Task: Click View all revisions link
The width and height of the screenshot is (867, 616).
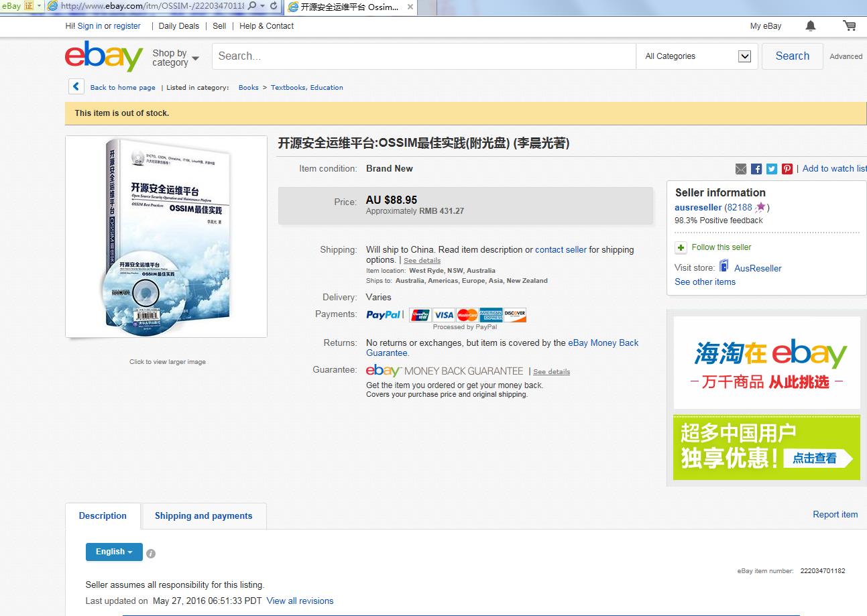Action: pyautogui.click(x=300, y=601)
